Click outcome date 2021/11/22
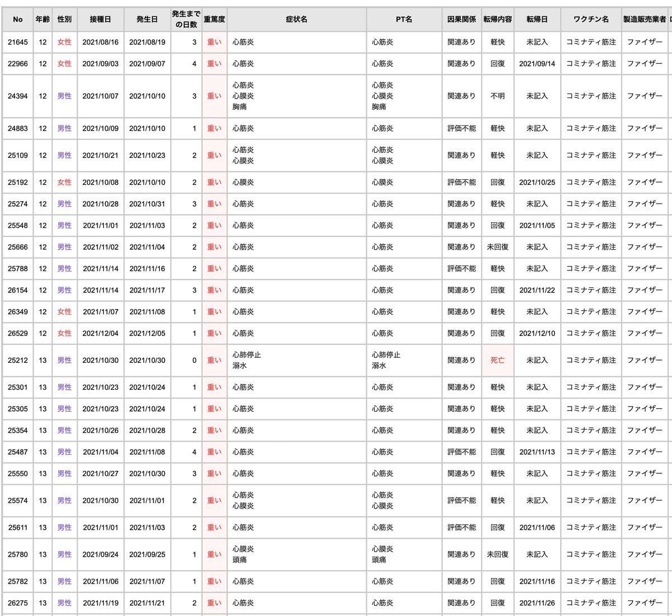Screen dimensions: 672x616 click(x=537, y=290)
